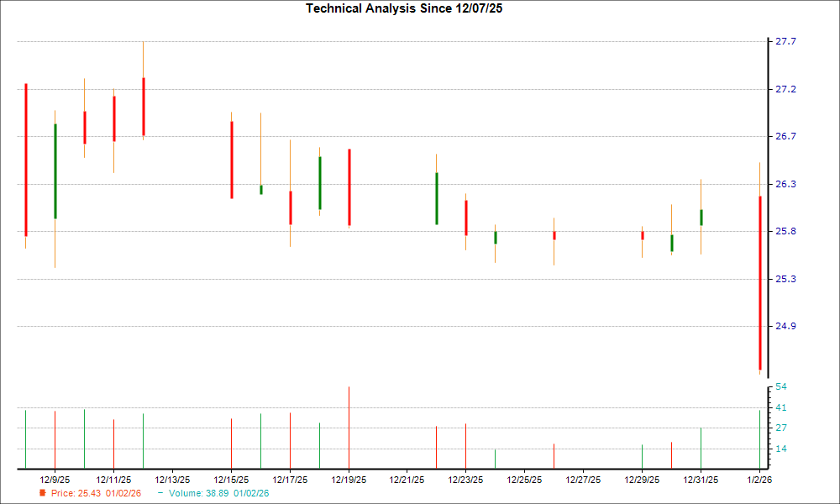Click the 25.8 price axis label
The width and height of the screenshot is (840, 504).
click(x=786, y=231)
